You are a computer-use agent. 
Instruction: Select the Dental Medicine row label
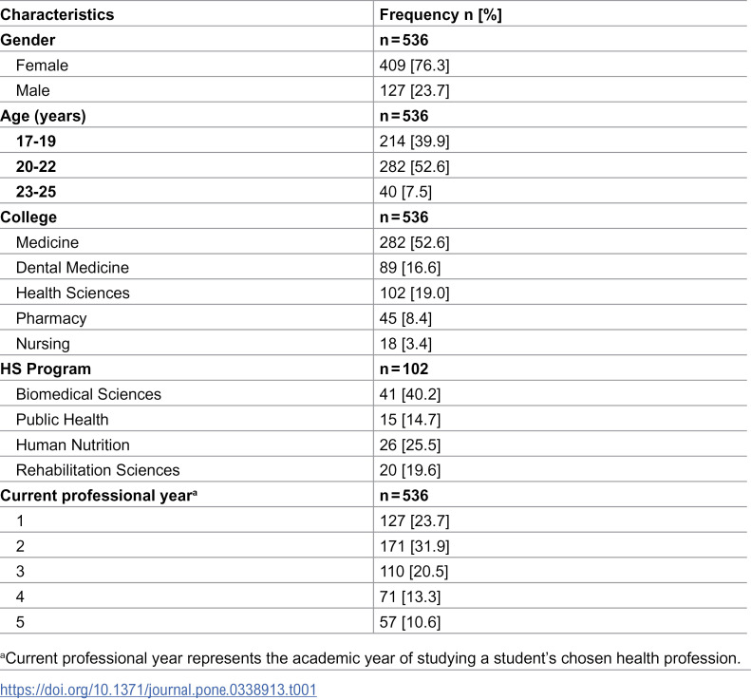click(72, 267)
